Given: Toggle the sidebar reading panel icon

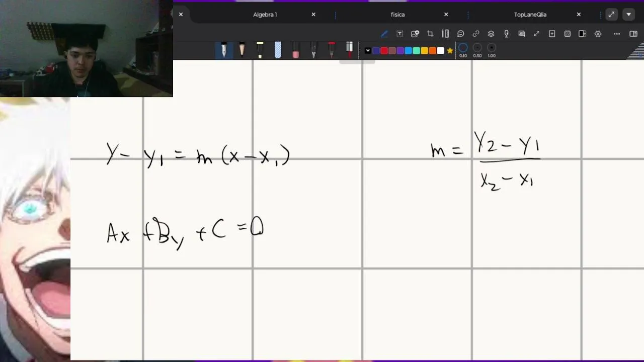Looking at the screenshot, I should tap(633, 34).
